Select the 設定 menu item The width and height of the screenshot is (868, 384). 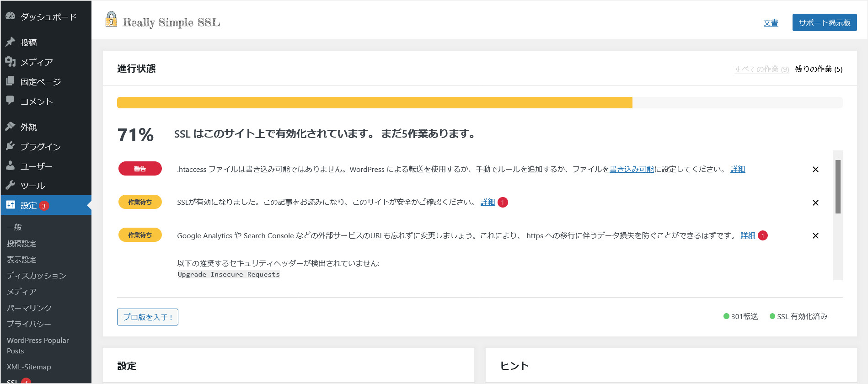point(46,205)
